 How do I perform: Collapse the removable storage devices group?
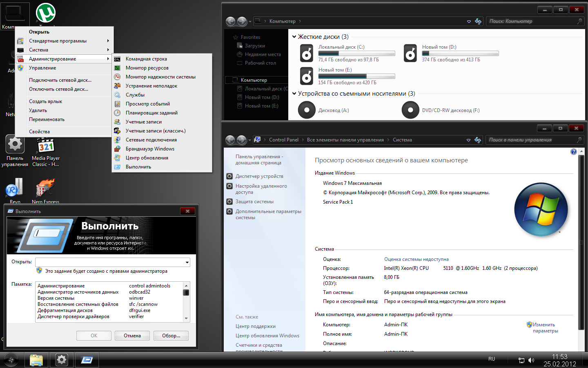[x=294, y=94]
